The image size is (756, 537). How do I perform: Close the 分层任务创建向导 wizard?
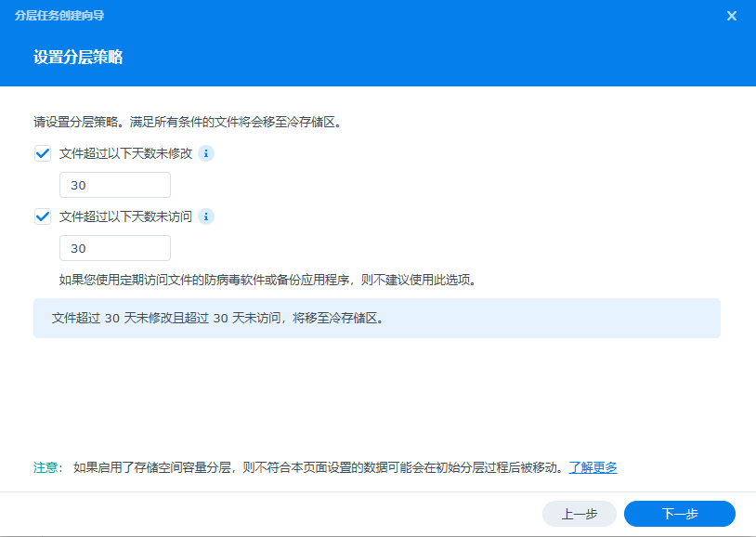click(x=732, y=16)
